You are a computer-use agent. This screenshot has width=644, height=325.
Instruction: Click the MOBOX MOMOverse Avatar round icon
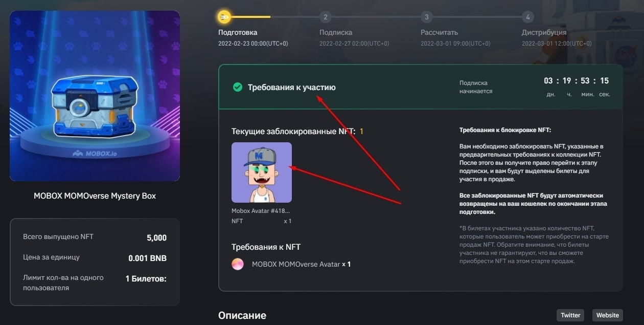pos(238,264)
